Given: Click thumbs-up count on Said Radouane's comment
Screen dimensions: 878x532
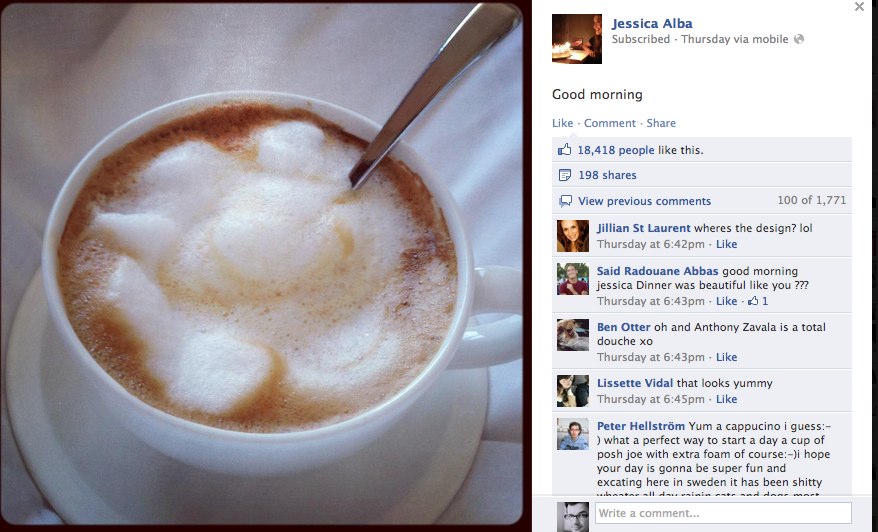Looking at the screenshot, I should click(x=758, y=301).
